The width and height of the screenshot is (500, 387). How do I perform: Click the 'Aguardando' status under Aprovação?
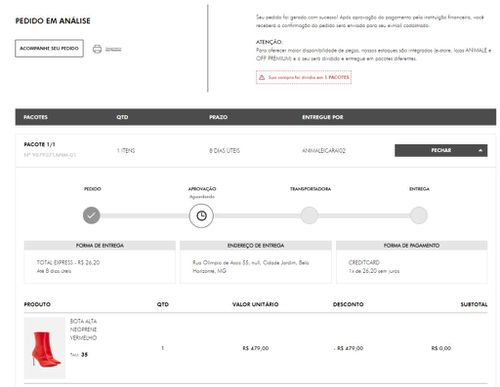[x=202, y=197]
